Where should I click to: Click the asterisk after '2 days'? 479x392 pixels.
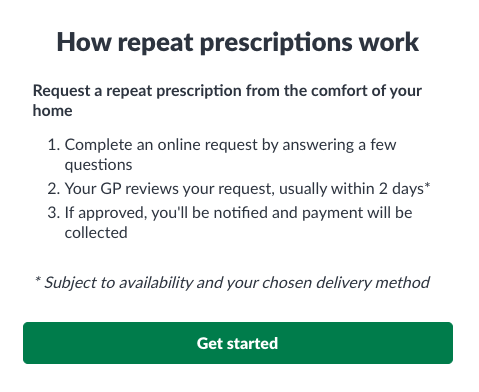tap(427, 185)
